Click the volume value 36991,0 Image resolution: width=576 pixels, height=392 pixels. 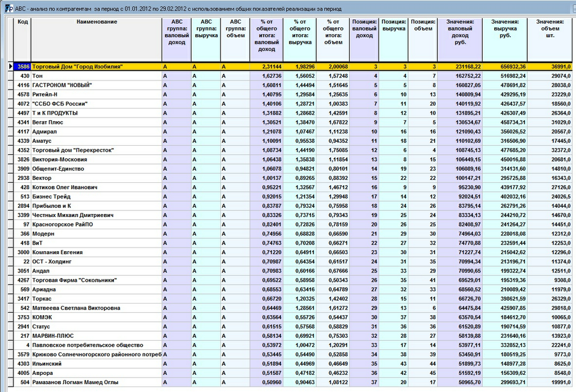[550, 66]
